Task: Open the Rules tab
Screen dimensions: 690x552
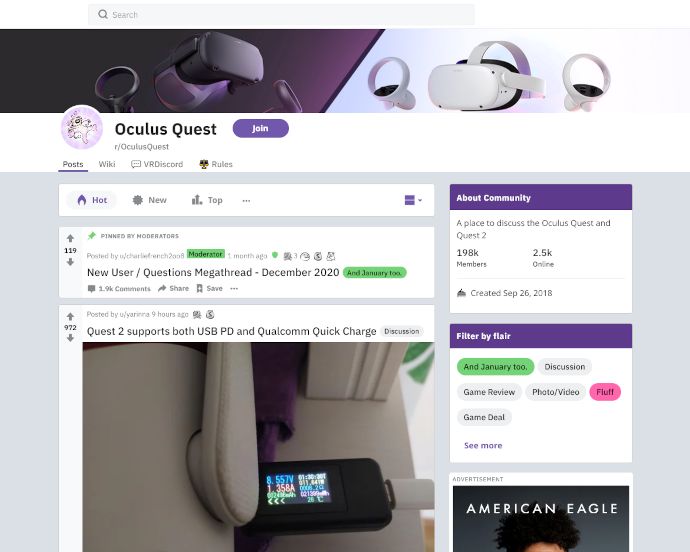Action: pyautogui.click(x=216, y=164)
